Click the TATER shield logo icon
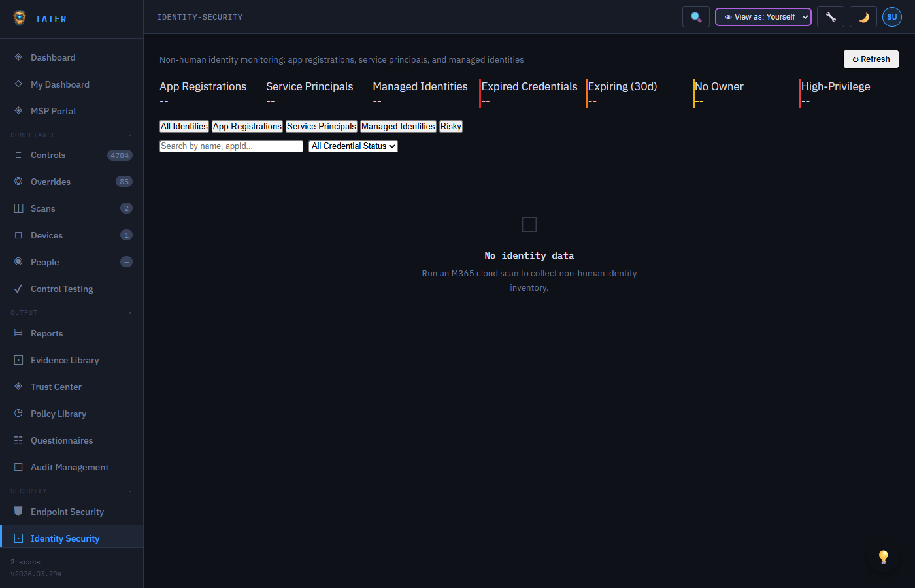This screenshot has width=915, height=588. (20, 18)
